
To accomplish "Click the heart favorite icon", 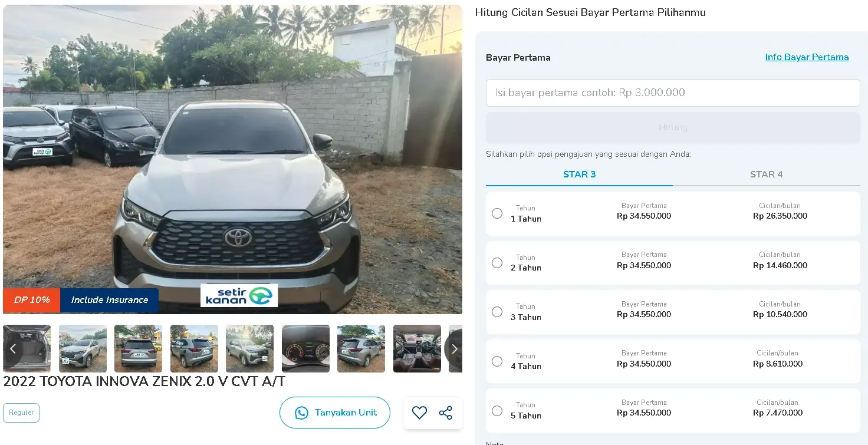I will pos(419,413).
